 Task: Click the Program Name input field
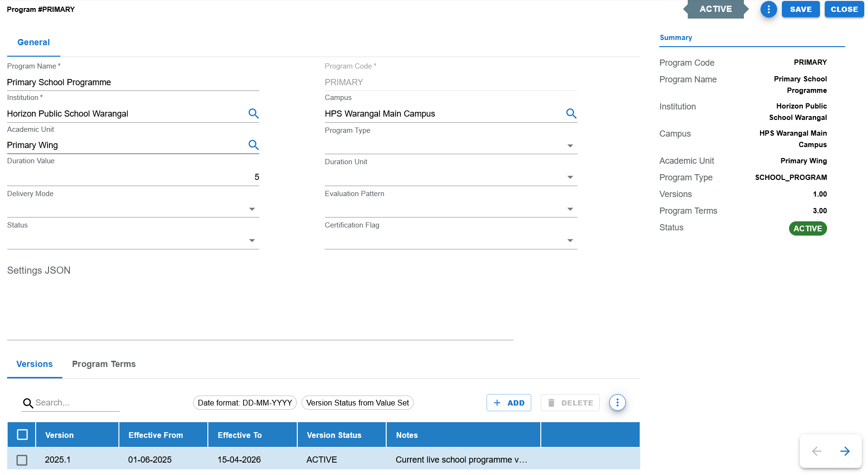[x=133, y=82]
